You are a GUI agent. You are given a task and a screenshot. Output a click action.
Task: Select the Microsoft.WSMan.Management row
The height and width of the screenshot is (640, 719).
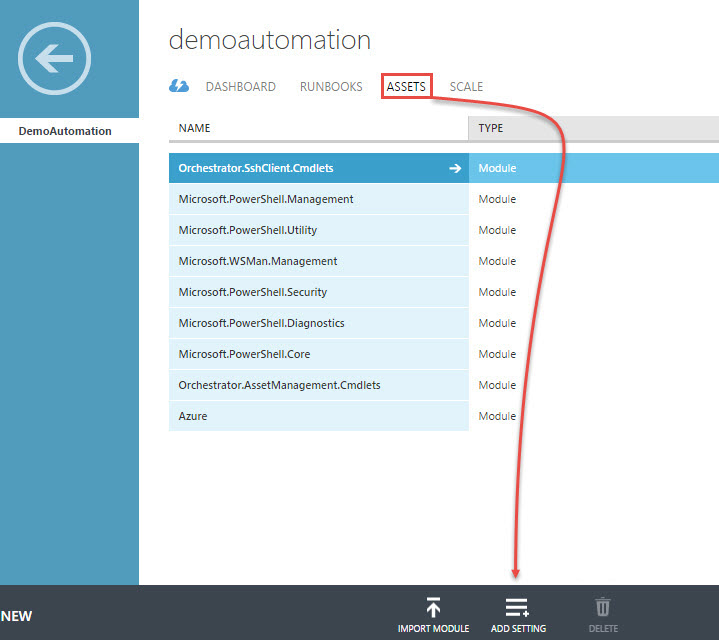coord(443,261)
